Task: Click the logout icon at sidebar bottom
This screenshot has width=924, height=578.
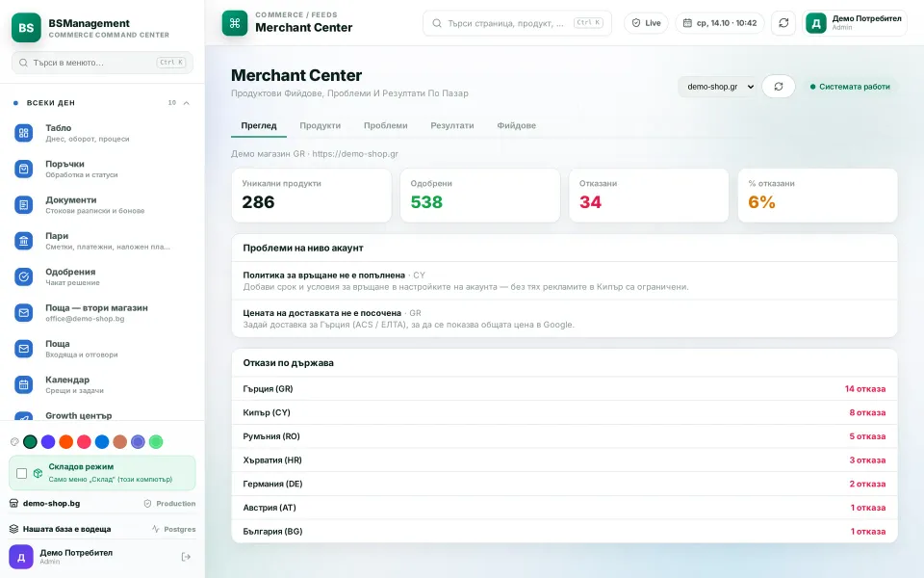Action: (x=186, y=557)
